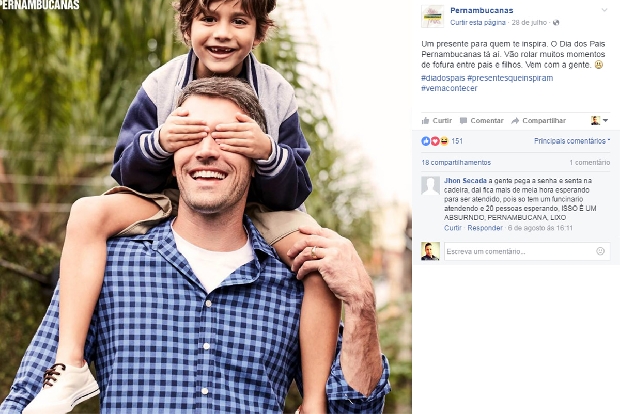The width and height of the screenshot is (620, 414).
Task: View the 18 compartilhamentos list
Action: [x=456, y=163]
